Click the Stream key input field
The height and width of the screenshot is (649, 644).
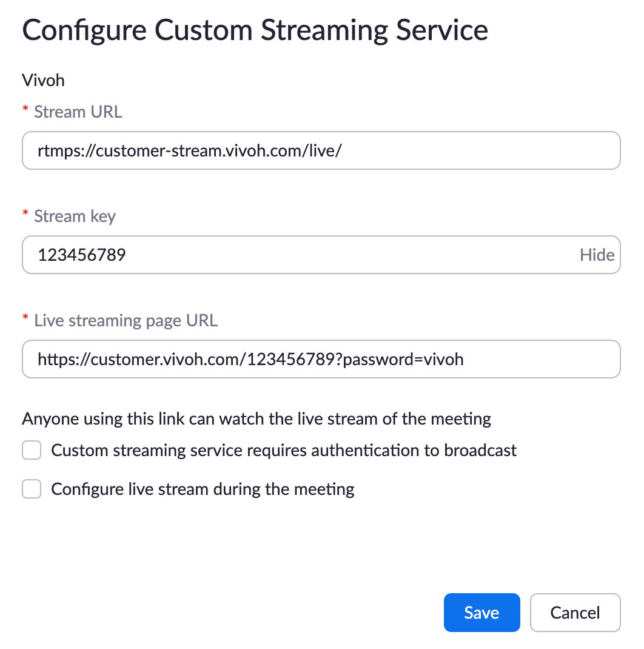click(x=297, y=255)
